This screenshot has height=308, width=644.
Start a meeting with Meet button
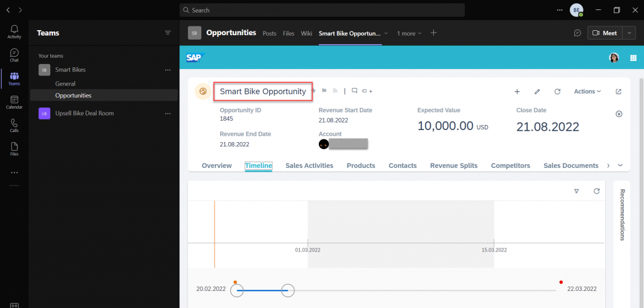606,33
